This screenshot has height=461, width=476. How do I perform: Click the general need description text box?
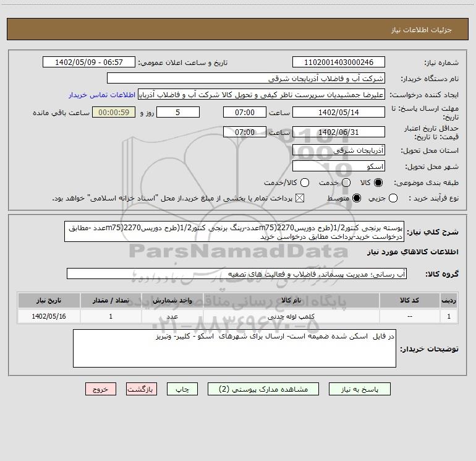tap(234, 231)
